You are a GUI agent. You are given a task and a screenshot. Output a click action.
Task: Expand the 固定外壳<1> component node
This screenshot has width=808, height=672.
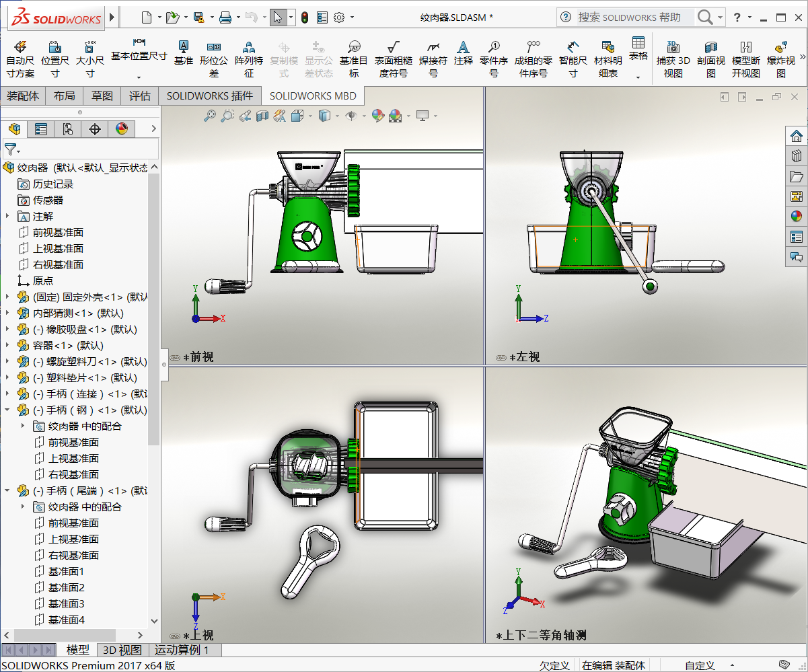pyautogui.click(x=7, y=297)
